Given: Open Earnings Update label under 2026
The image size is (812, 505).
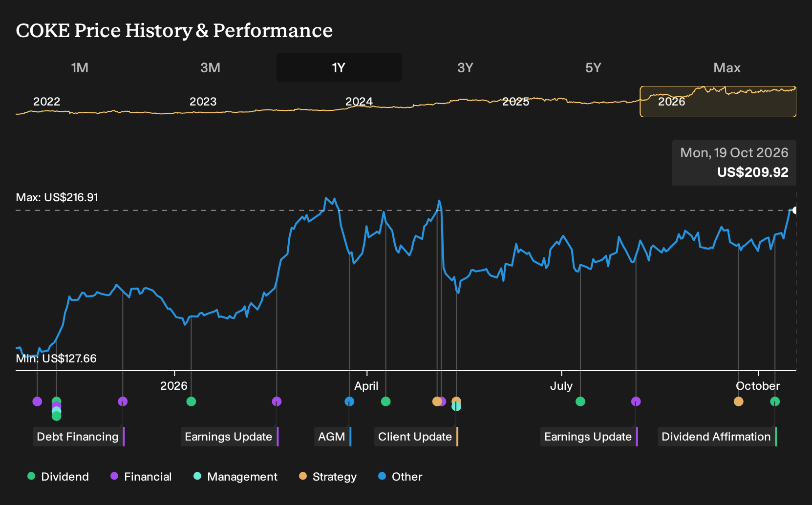Looking at the screenshot, I should click(x=230, y=437).
